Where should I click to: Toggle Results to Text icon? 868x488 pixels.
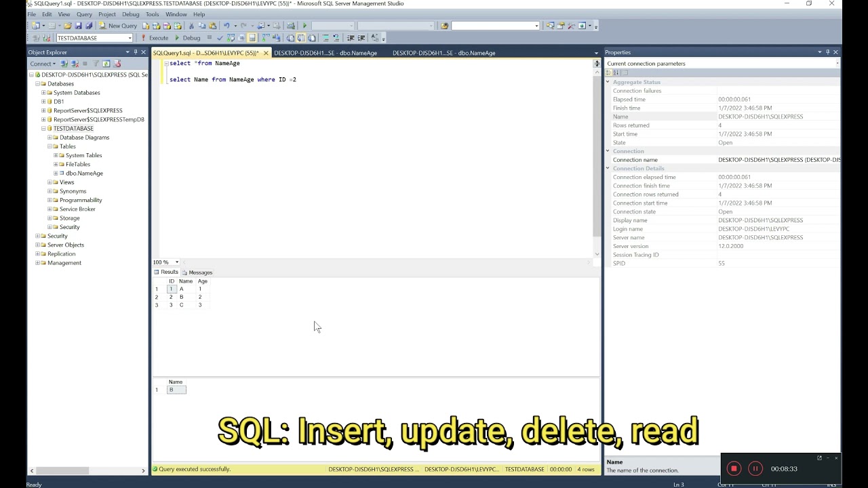tap(290, 38)
